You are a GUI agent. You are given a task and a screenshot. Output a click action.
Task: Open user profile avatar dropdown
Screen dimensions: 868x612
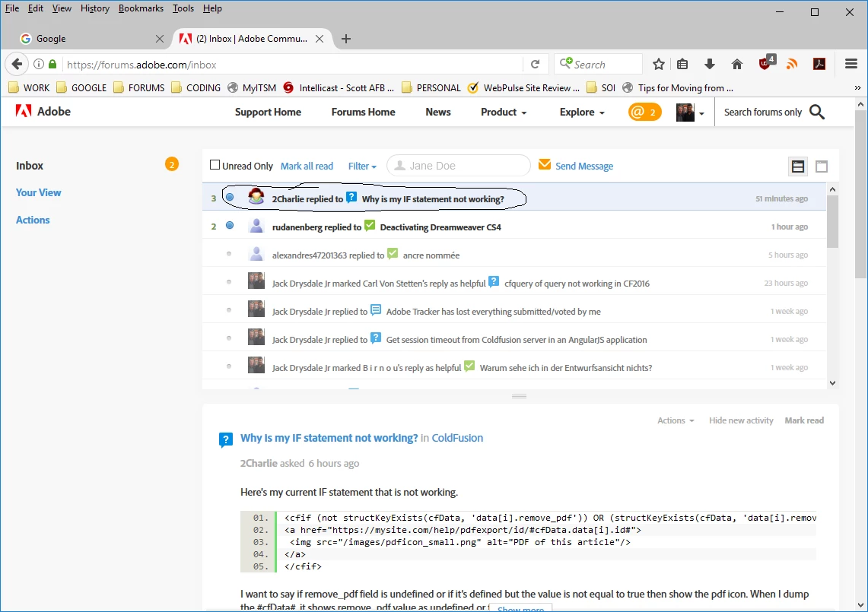(x=690, y=113)
